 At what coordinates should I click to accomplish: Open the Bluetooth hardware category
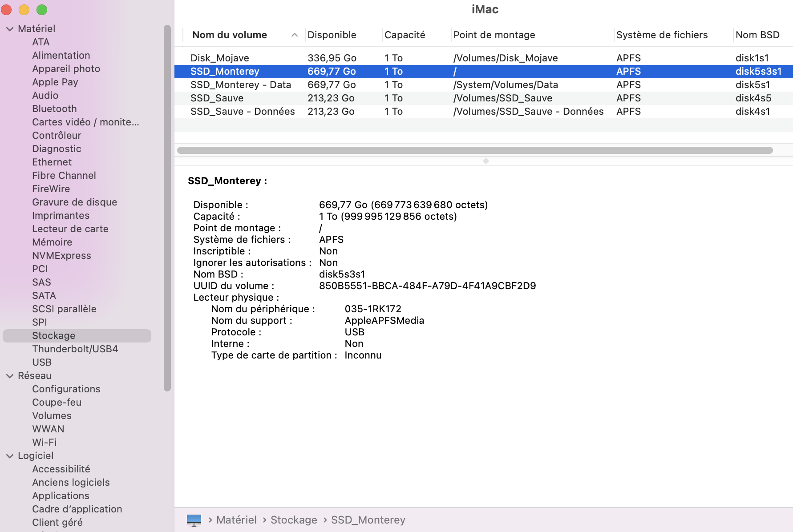[x=54, y=109]
